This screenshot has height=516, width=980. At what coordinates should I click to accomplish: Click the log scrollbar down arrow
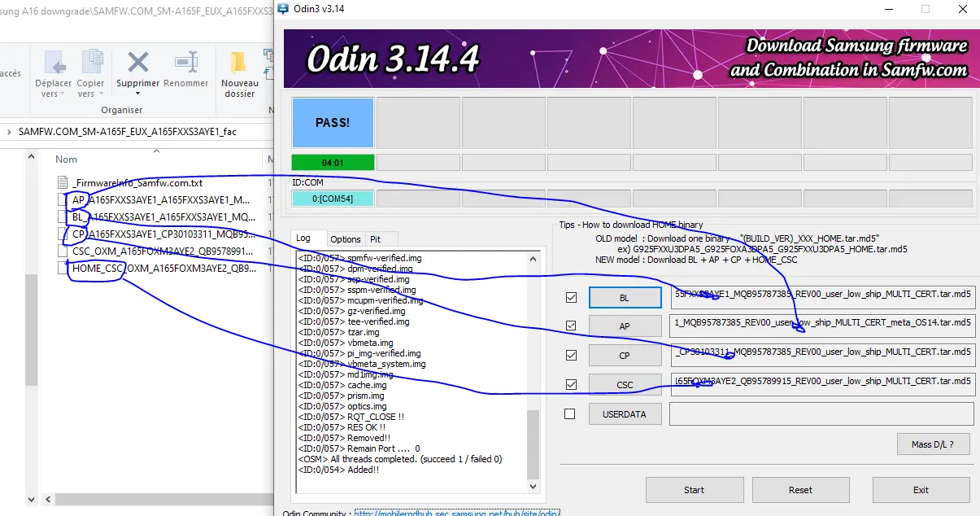click(533, 487)
